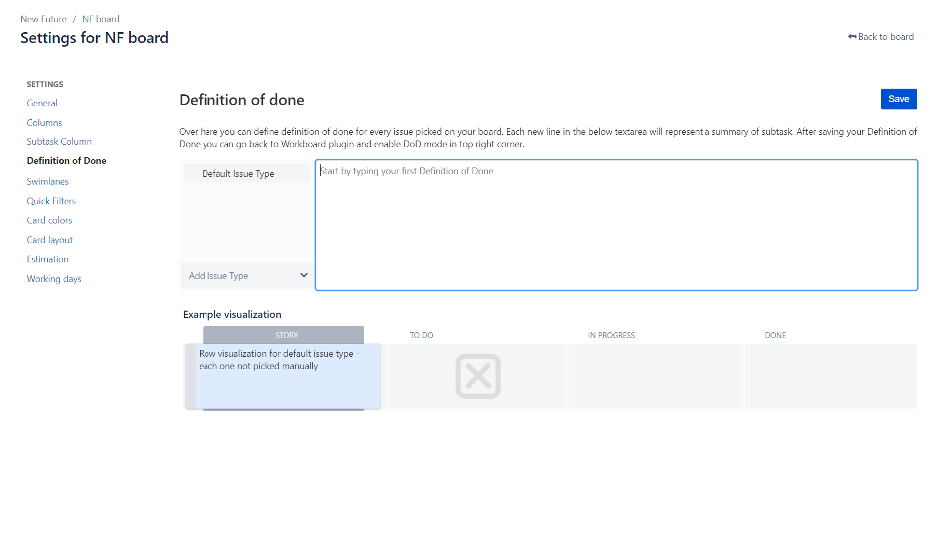This screenshot has width=938, height=560.
Task: Click the New Future breadcrumb link
Action: point(44,19)
